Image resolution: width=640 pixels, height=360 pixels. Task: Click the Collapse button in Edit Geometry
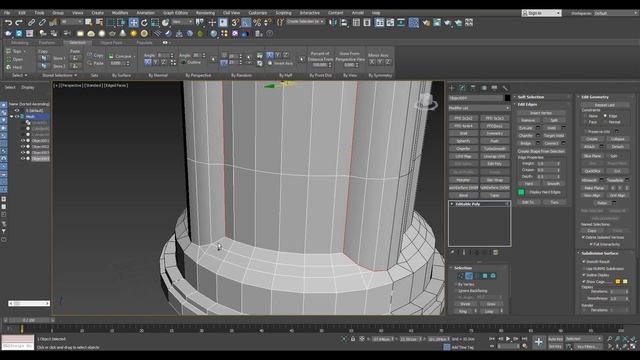pyautogui.click(x=618, y=139)
